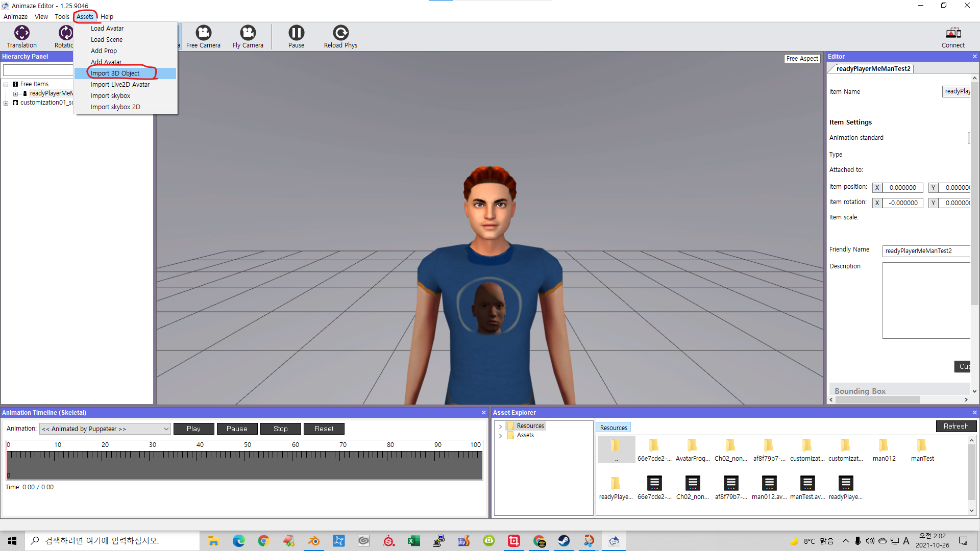Viewport: 980px width, 551px height.
Task: Expand the customization01 tree node
Action: pos(6,103)
